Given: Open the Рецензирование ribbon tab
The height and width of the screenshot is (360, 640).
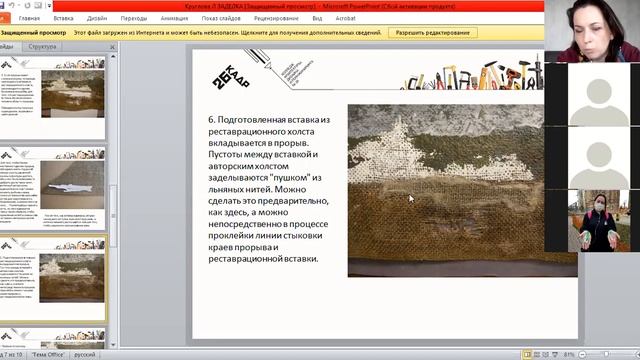Looking at the screenshot, I should tap(276, 18).
